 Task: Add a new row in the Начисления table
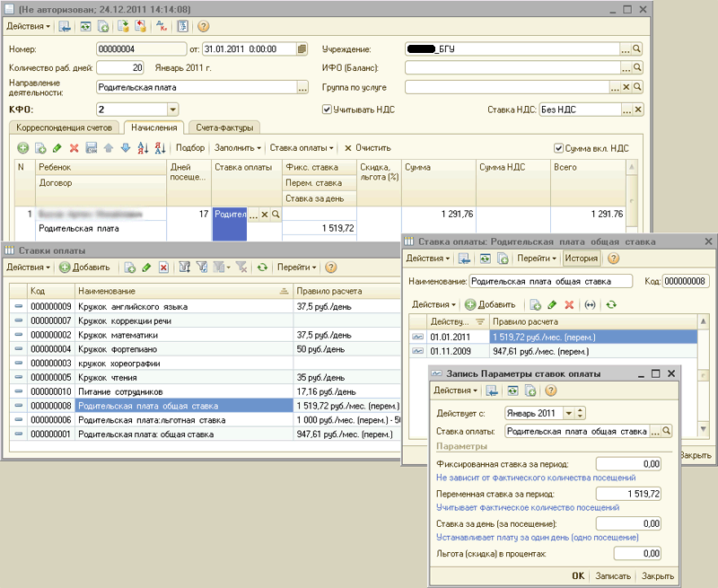tap(22, 148)
